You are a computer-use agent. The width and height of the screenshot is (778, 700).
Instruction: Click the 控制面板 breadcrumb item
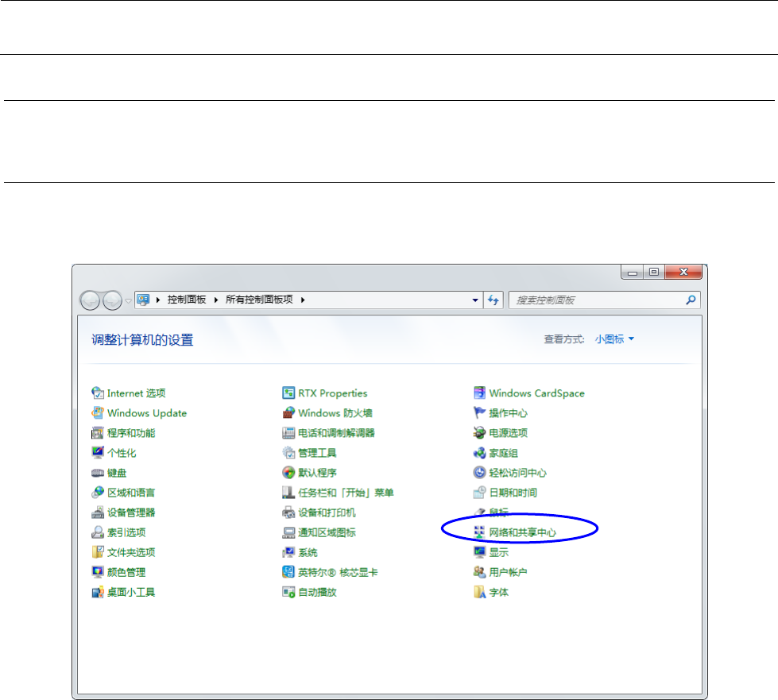pos(187,300)
